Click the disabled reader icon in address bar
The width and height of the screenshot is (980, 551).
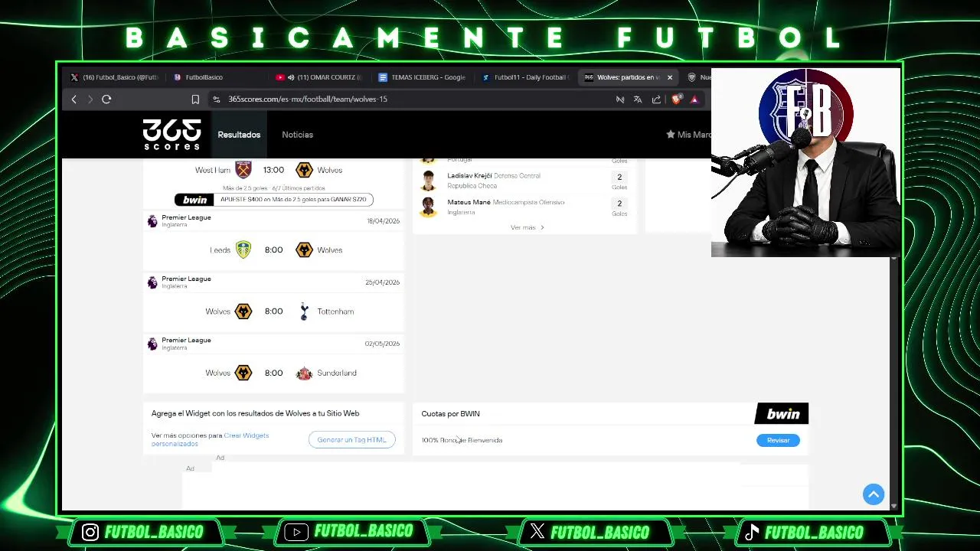tap(620, 99)
